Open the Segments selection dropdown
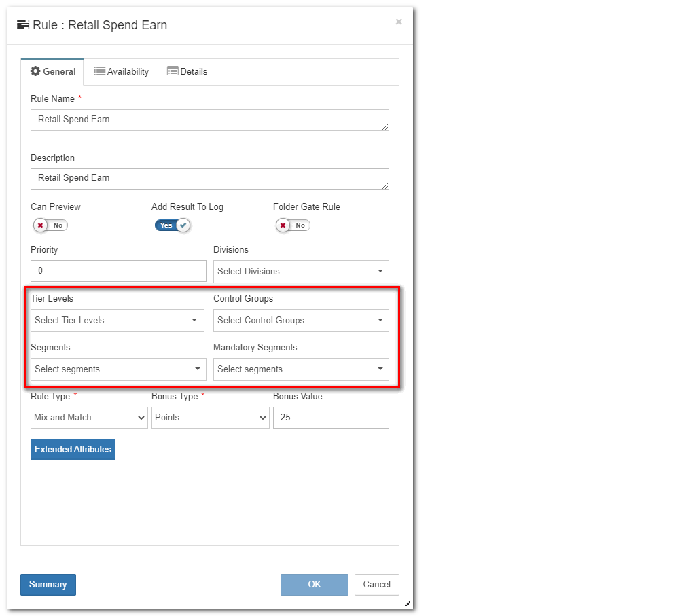 click(117, 369)
